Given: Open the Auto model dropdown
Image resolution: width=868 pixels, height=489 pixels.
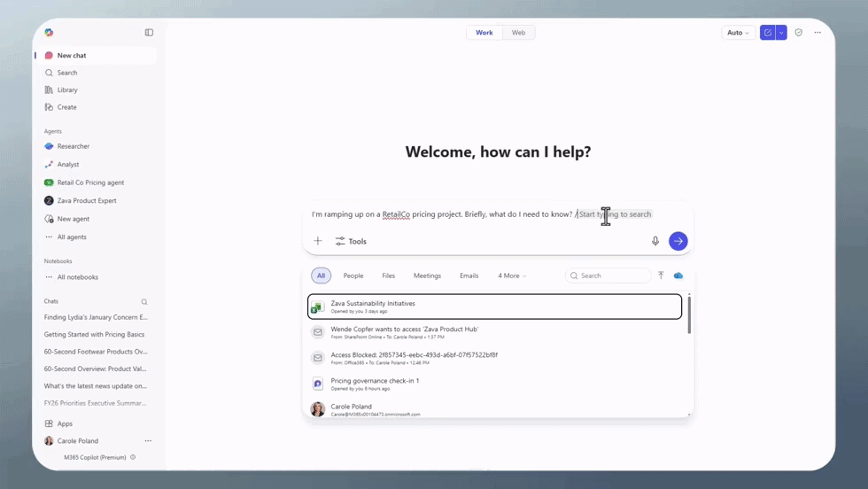Looking at the screenshot, I should click(x=738, y=33).
